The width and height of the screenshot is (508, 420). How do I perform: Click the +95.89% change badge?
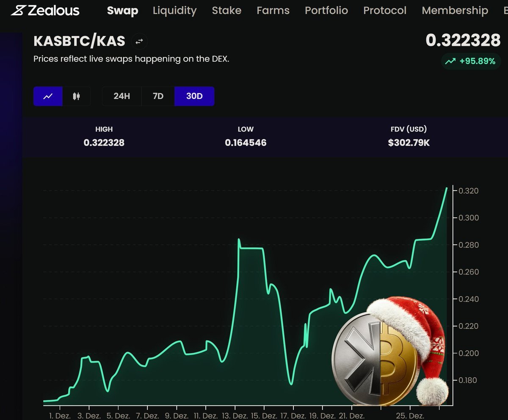pyautogui.click(x=471, y=61)
